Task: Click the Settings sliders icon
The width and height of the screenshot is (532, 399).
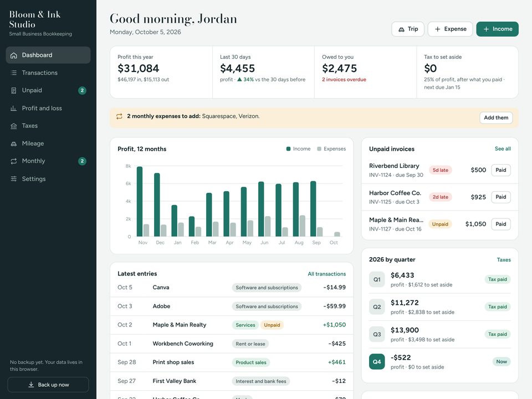Action: [13, 179]
